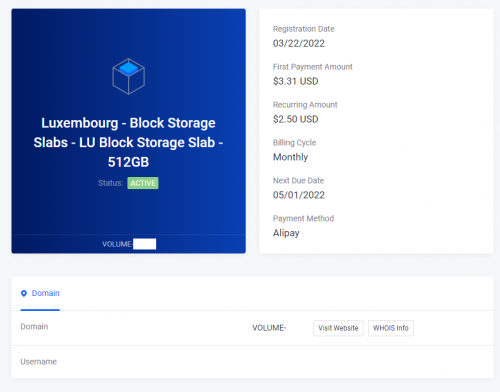Click the Next Due Date 05/01/2022
Viewport: 500px width, 392px height.
point(299,195)
